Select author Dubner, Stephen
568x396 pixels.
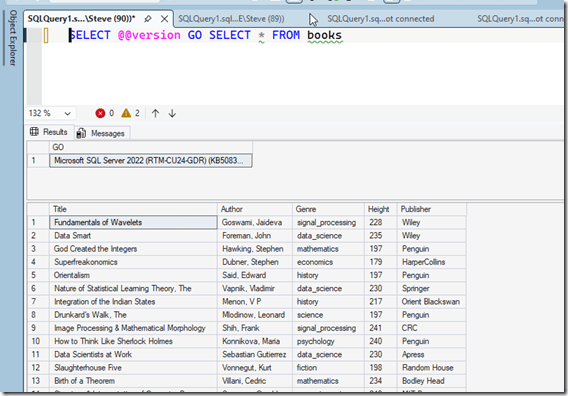(255, 262)
